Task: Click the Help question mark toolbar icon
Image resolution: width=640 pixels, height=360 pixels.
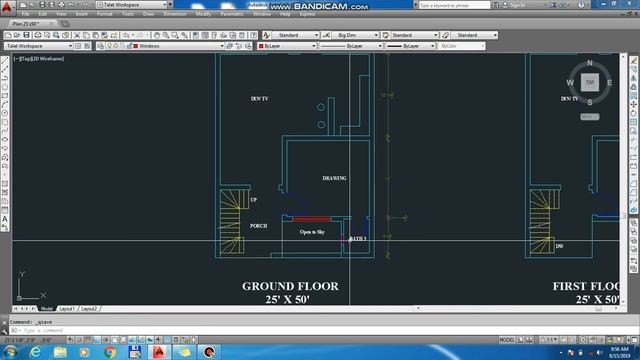Action: click(253, 36)
